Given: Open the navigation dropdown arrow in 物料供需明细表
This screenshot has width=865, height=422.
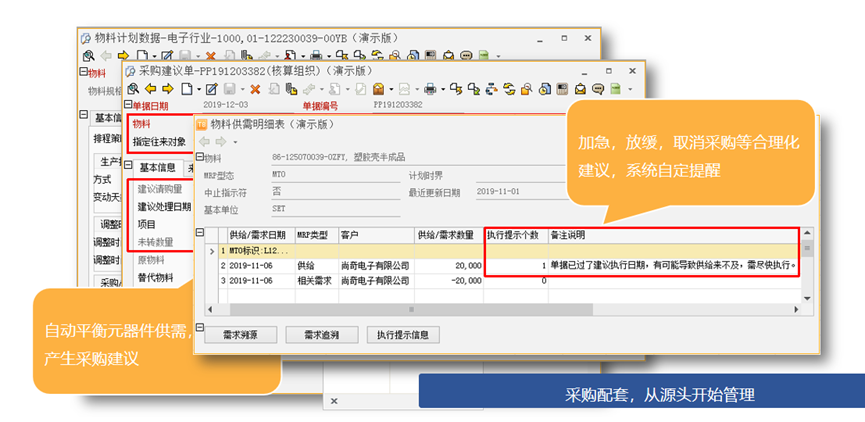Looking at the screenshot, I should tap(236, 142).
